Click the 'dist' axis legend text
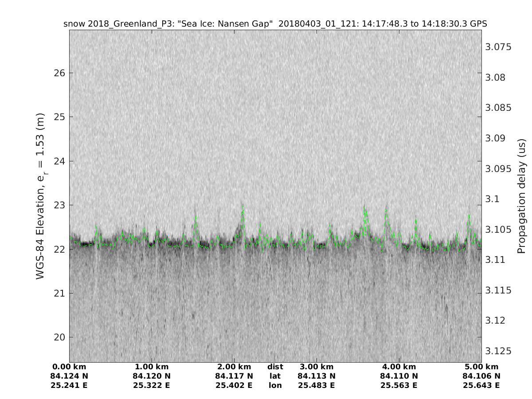532x399 pixels. [275, 367]
